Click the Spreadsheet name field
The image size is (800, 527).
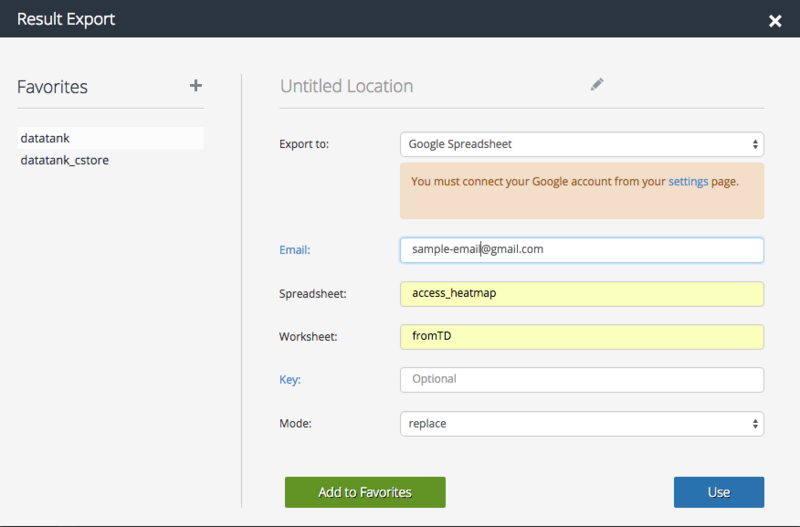click(x=581, y=294)
